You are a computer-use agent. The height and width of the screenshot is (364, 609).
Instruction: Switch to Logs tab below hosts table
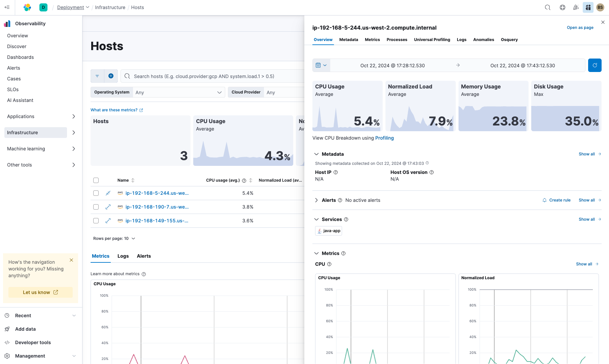pos(123,256)
